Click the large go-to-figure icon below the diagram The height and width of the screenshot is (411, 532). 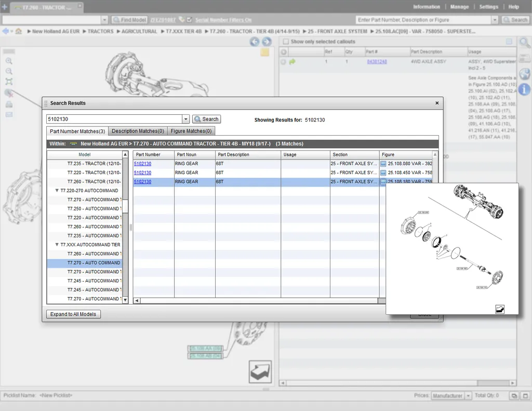click(260, 372)
